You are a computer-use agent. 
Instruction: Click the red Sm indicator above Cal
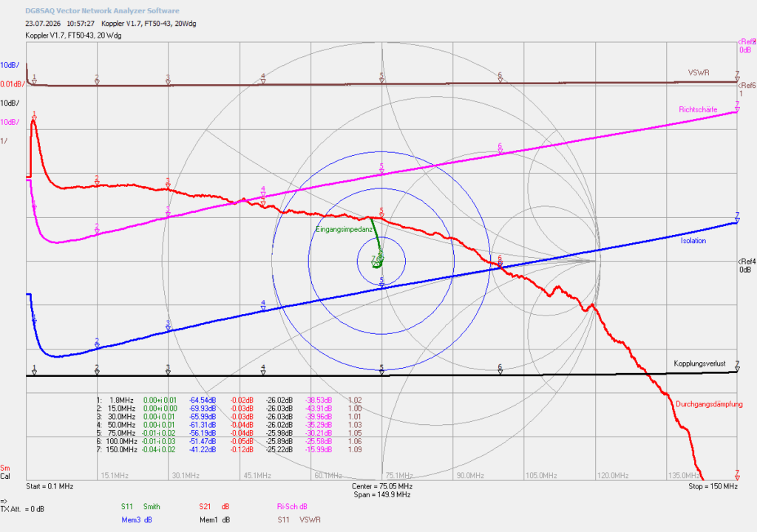point(5,468)
